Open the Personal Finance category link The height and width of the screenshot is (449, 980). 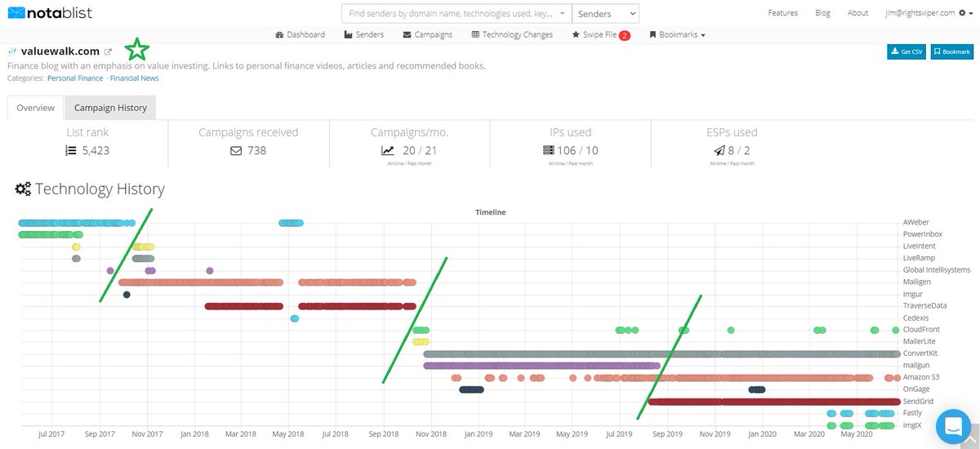coord(75,78)
